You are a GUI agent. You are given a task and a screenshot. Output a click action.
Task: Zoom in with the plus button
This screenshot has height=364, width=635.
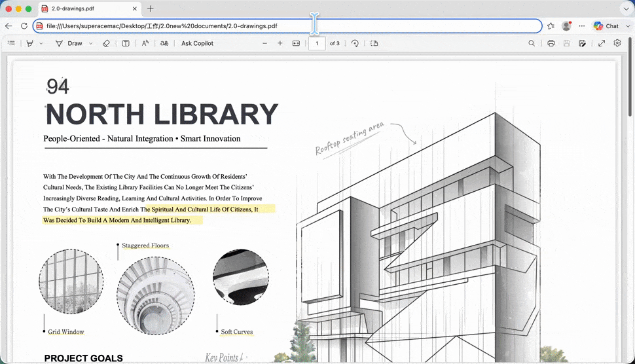(x=280, y=43)
